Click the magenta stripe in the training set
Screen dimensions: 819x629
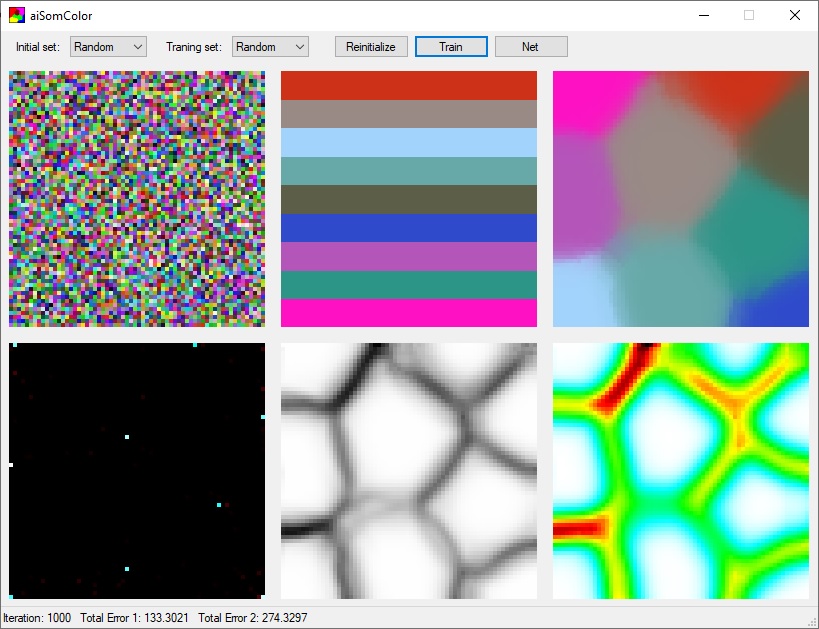[x=409, y=313]
